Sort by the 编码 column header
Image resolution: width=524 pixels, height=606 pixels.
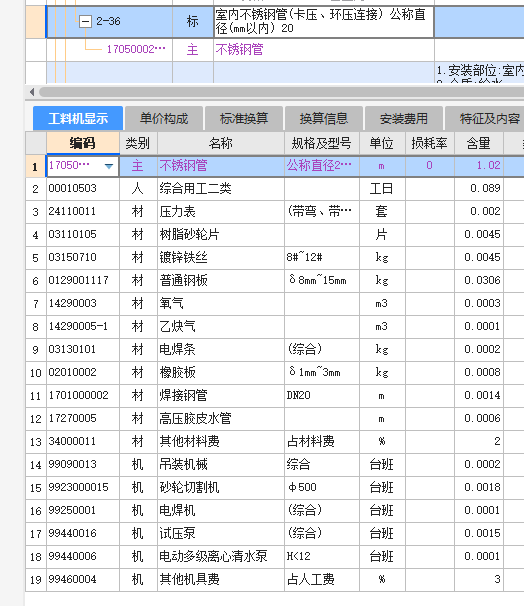(83, 143)
